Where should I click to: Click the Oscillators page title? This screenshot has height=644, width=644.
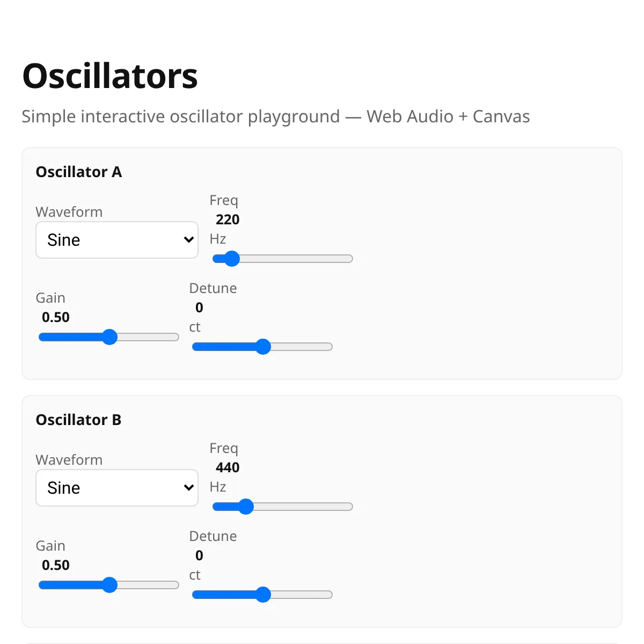pos(110,76)
